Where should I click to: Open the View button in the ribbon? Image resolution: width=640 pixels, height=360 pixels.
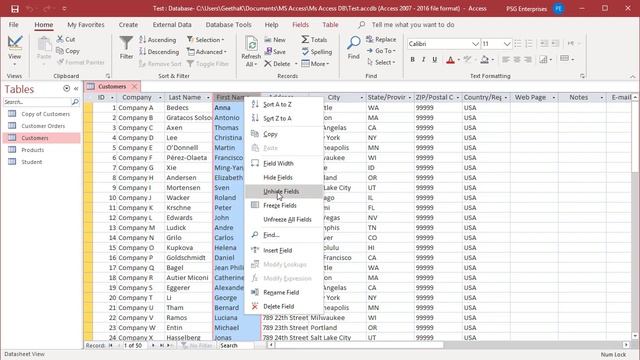pyautogui.click(x=15, y=51)
